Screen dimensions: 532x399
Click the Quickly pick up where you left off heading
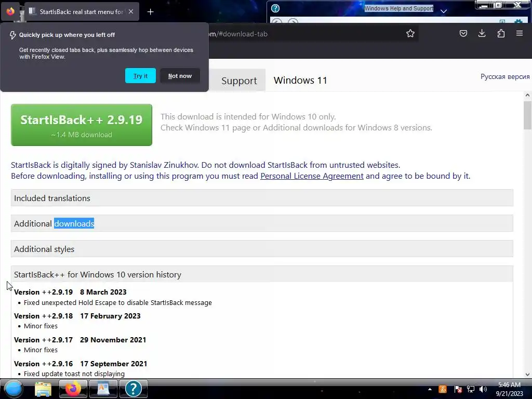click(x=67, y=35)
